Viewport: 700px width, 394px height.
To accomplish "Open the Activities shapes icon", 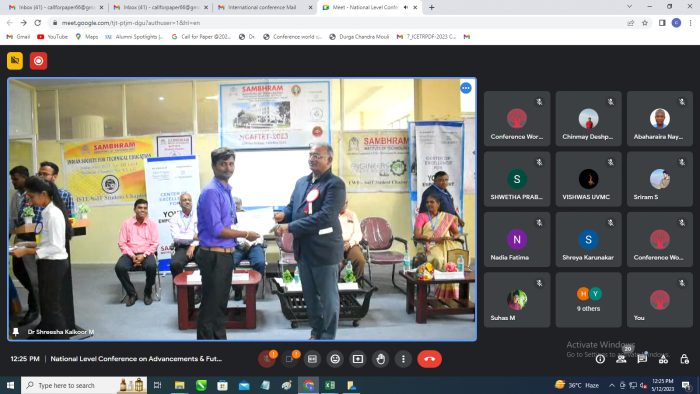I will tap(663, 359).
